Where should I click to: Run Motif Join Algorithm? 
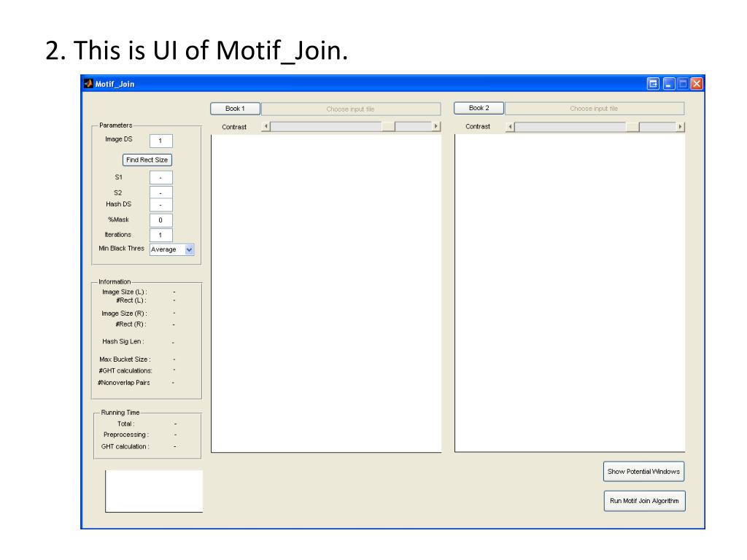click(644, 501)
